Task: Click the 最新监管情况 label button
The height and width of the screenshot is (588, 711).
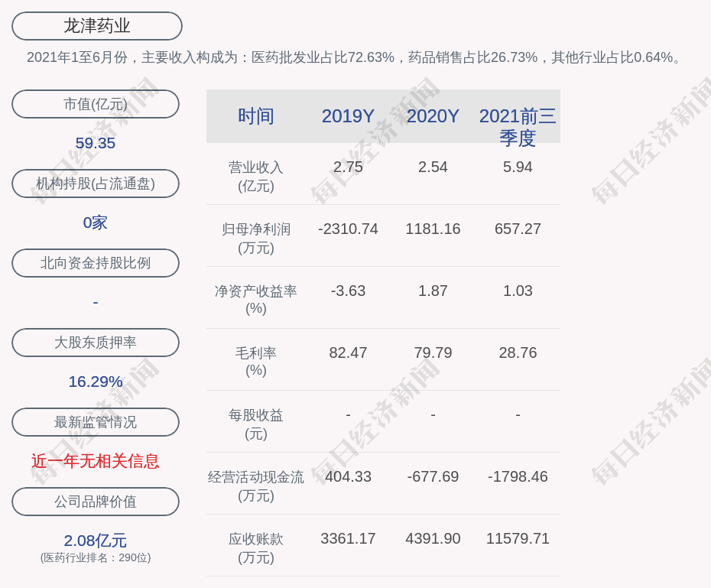Action: 96,422
